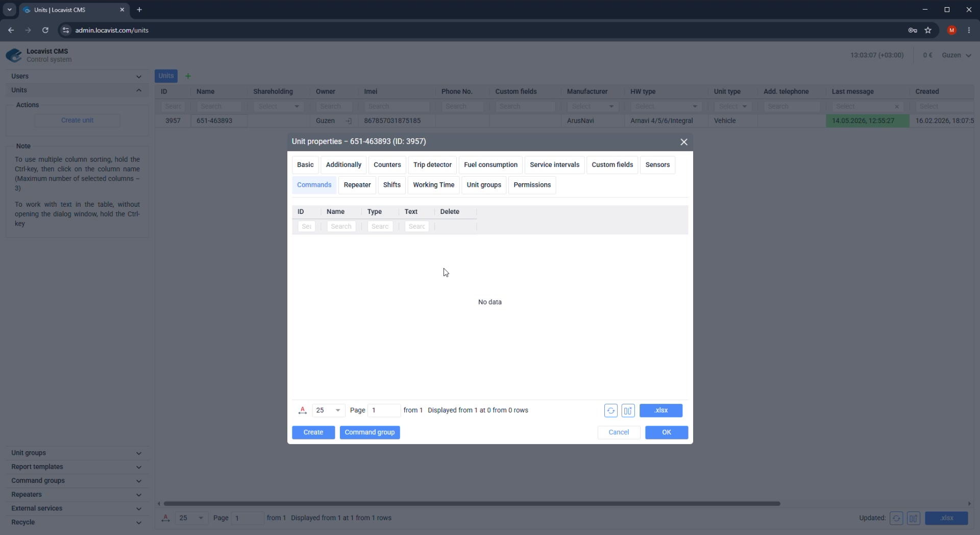The height and width of the screenshot is (535, 980).
Task: Open the browser profile avatar M
Action: coord(951,30)
